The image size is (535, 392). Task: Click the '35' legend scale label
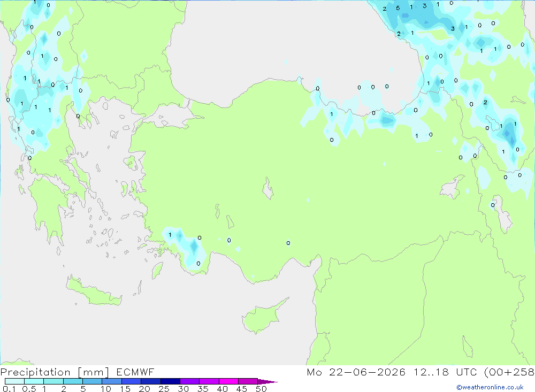pyautogui.click(x=203, y=389)
